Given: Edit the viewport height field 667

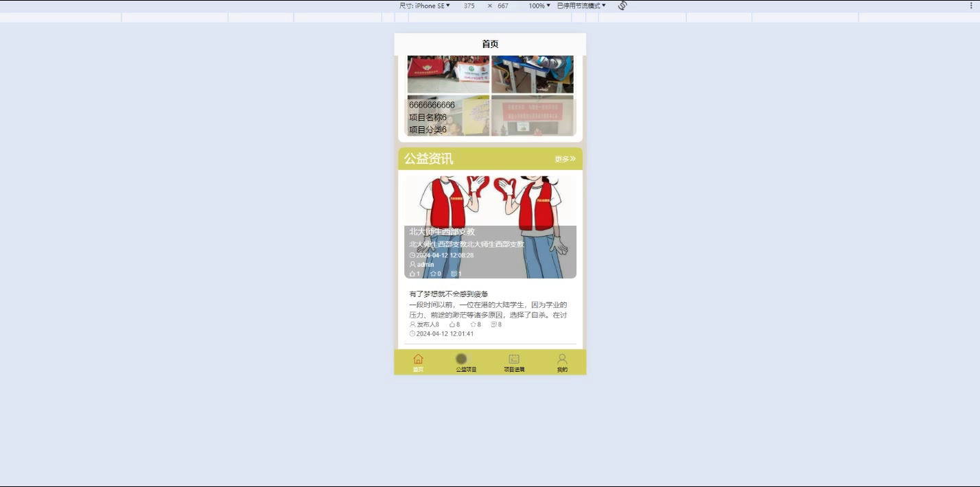Looking at the screenshot, I should [503, 5].
